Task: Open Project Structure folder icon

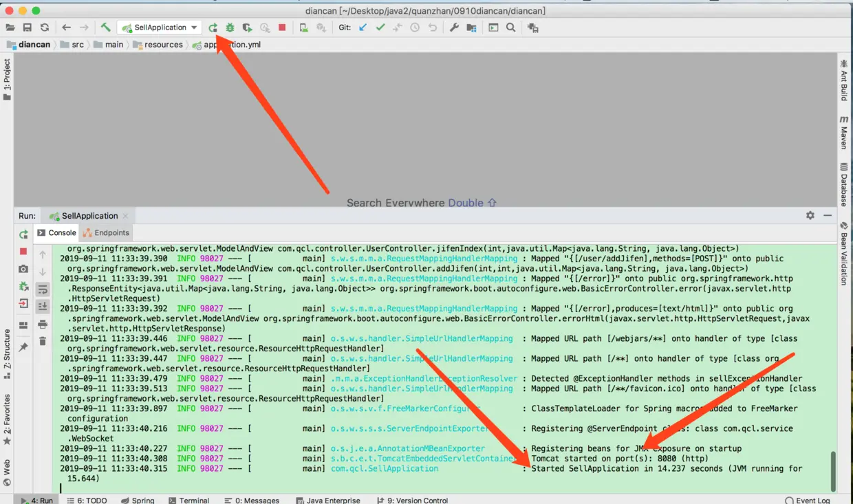Action: 471,28
